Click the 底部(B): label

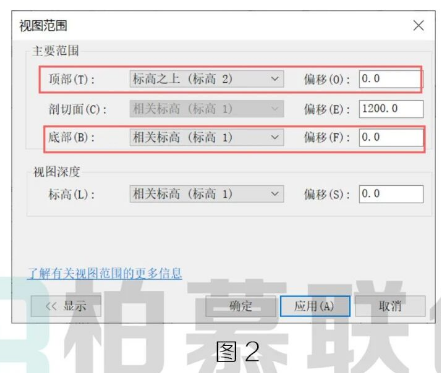(x=72, y=137)
